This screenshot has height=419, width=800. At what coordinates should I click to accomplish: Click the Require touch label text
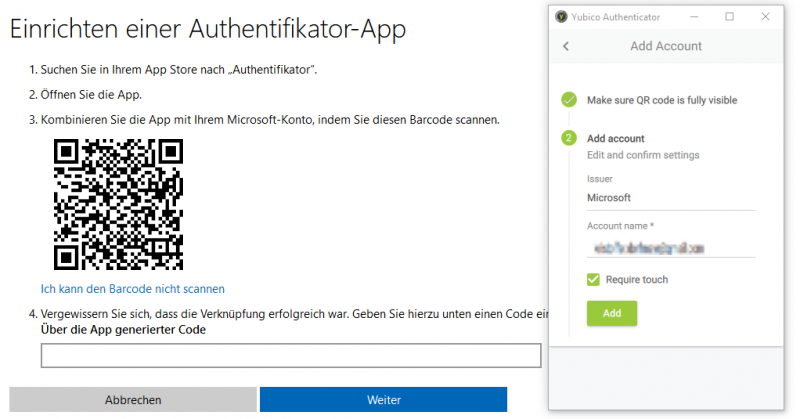click(x=636, y=280)
